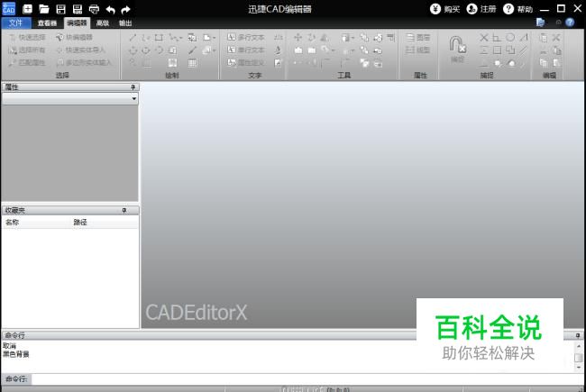Click the print icon in title bar
This screenshot has width=586, height=392.
coord(94,9)
